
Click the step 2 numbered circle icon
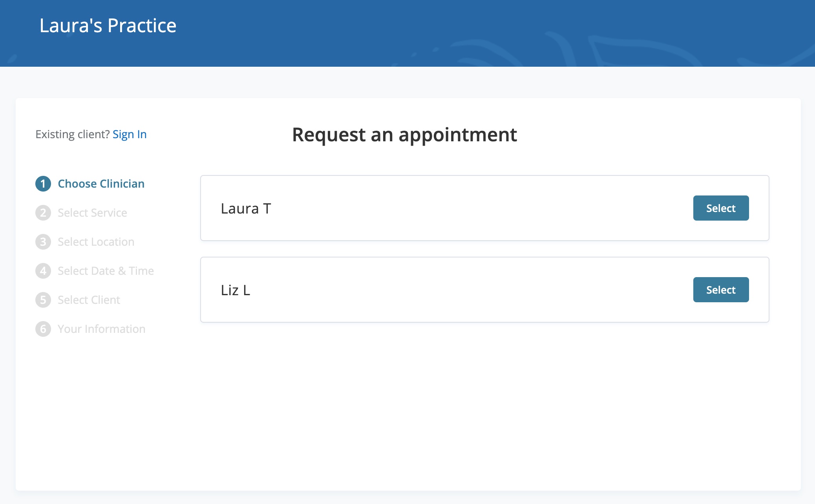(43, 212)
